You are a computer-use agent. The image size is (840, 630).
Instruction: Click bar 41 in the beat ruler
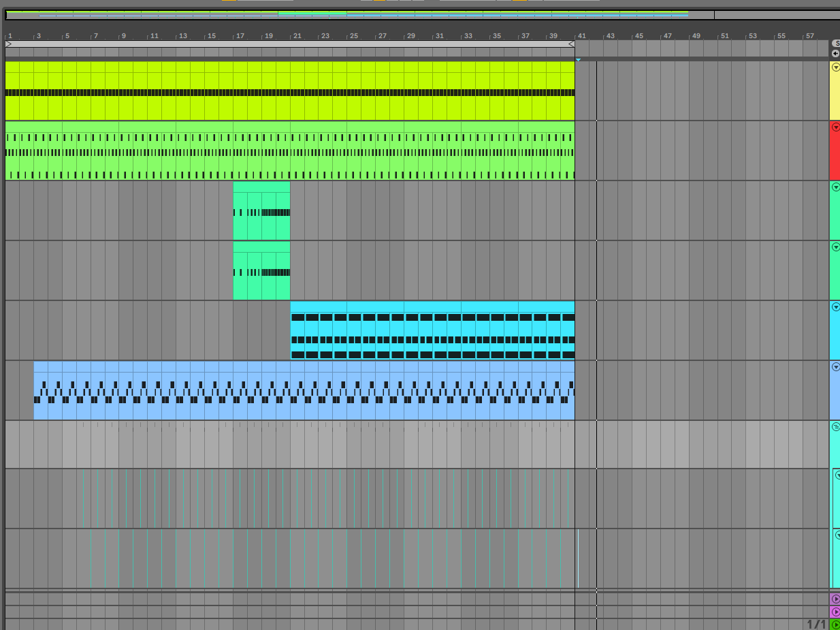(x=581, y=36)
